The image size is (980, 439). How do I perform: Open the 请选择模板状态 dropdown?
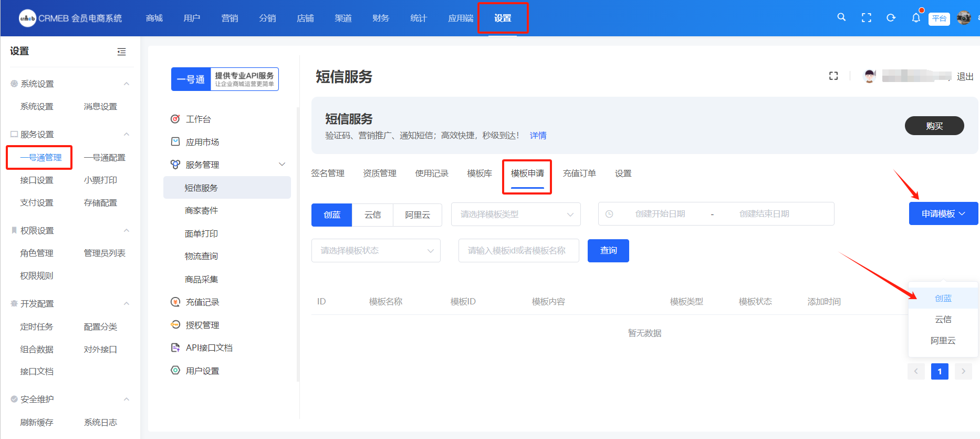coord(376,251)
